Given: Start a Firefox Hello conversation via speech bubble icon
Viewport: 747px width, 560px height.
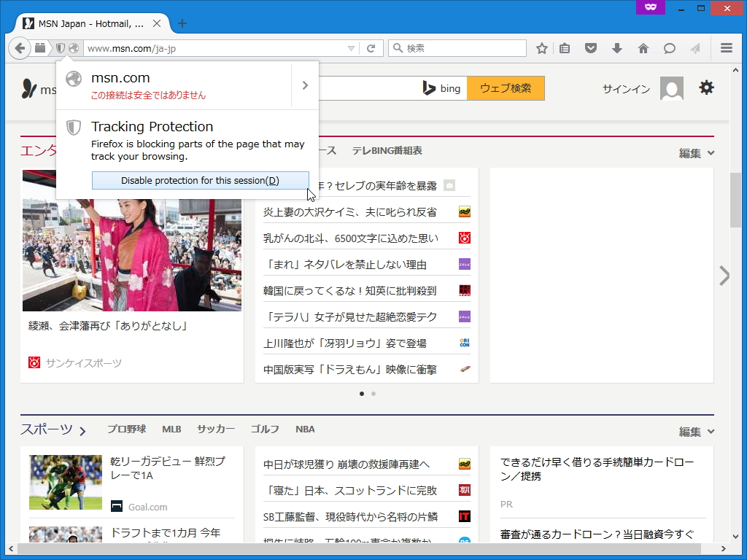Looking at the screenshot, I should 669,48.
